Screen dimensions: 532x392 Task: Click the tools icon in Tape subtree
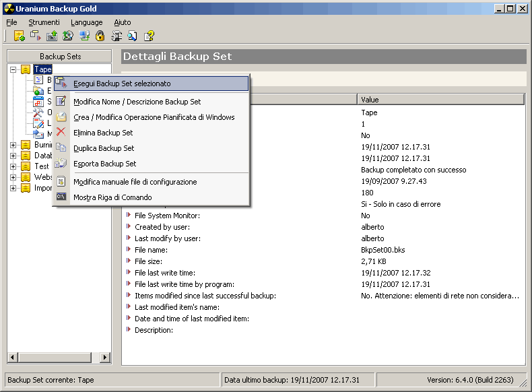[38, 112]
